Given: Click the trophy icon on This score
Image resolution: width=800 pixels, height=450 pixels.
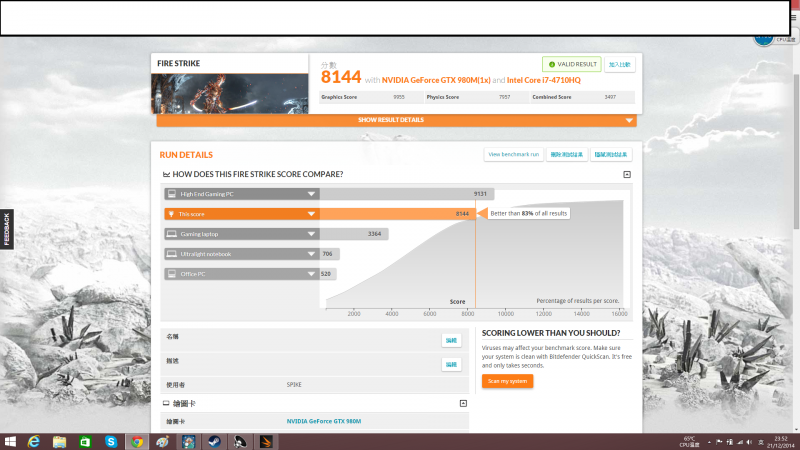Looking at the screenshot, I should [171, 214].
